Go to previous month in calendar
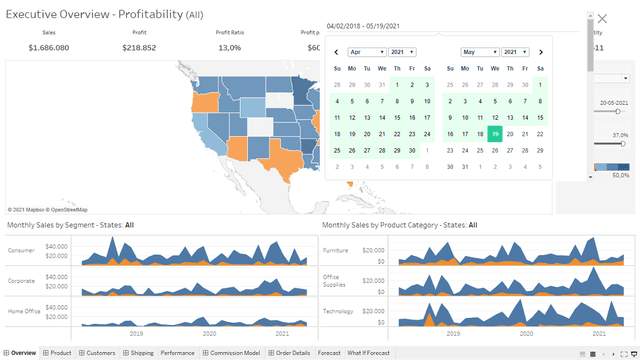The height and width of the screenshot is (363, 640). [336, 52]
